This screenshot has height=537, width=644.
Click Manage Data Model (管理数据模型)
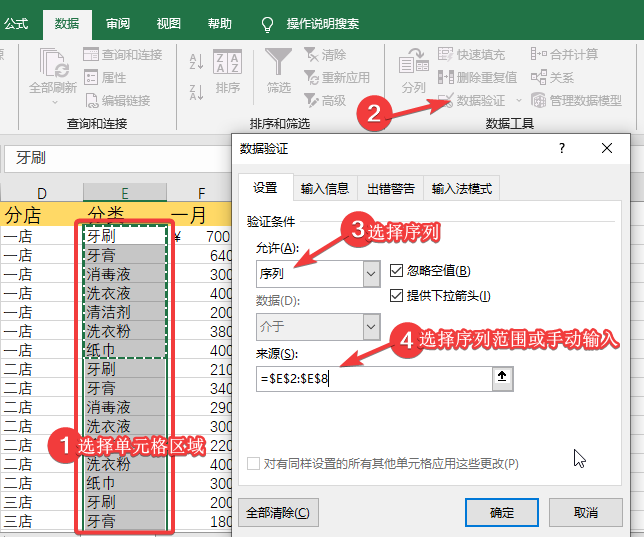coord(576,100)
